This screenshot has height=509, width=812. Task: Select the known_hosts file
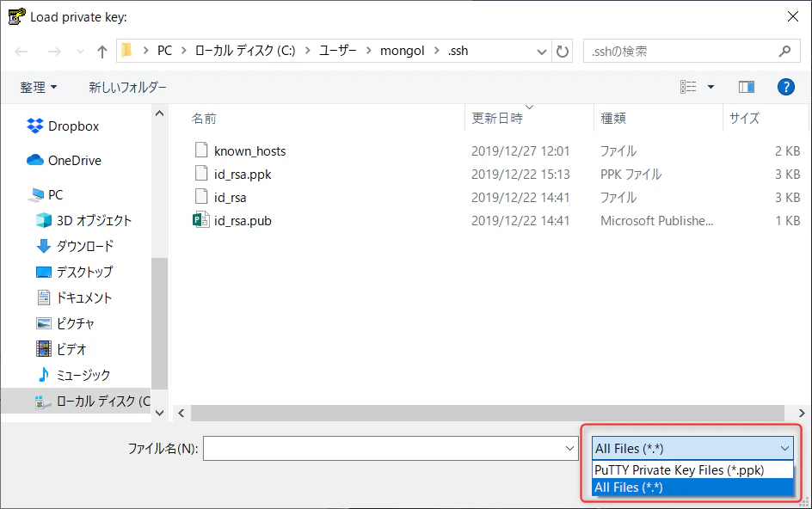pyautogui.click(x=250, y=151)
